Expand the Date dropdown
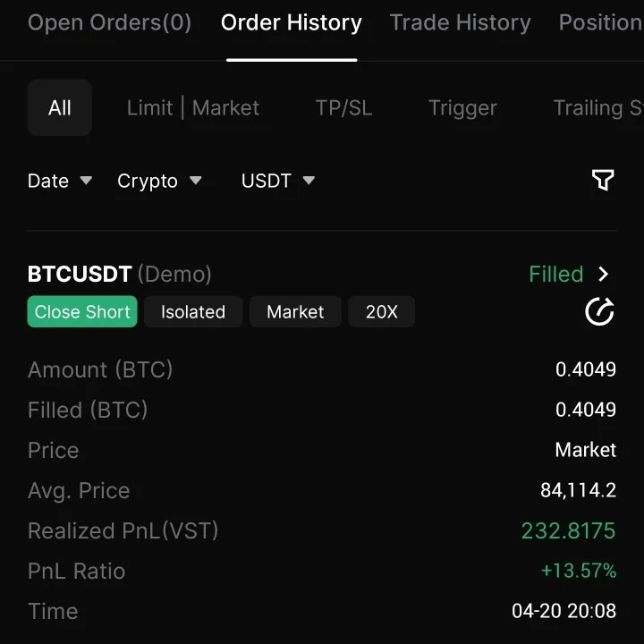Viewport: 644px width, 644px height. (x=60, y=181)
